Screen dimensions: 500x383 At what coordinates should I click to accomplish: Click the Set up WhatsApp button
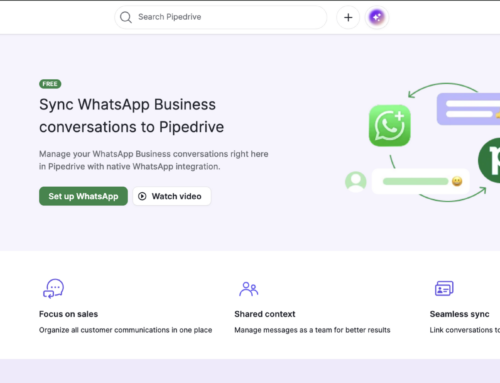(83, 196)
